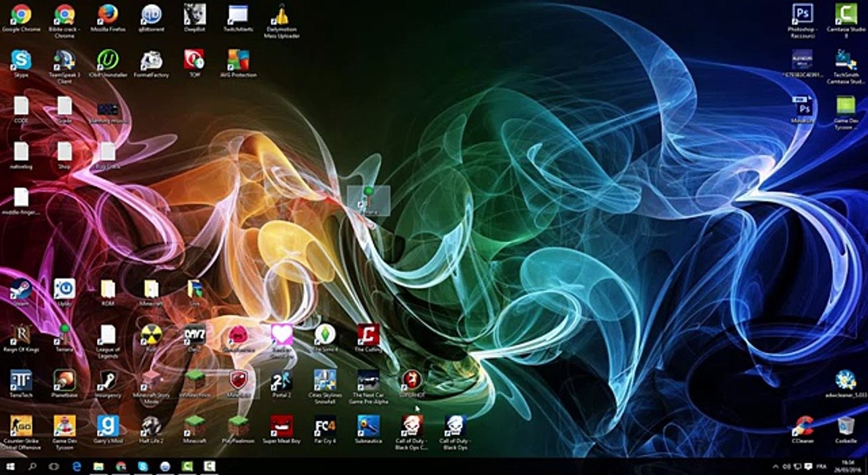Select the FormatFactory desktop shortcut
The image size is (868, 475).
click(x=151, y=65)
